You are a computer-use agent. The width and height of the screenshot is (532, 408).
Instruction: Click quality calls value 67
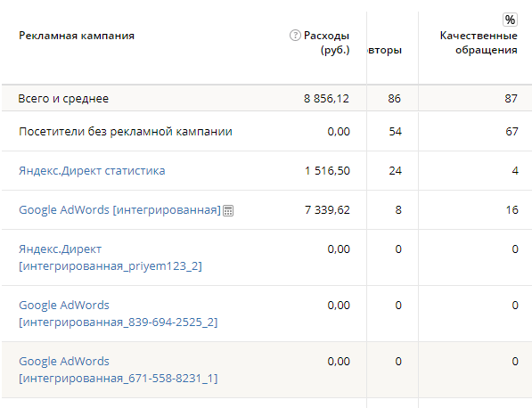[512, 131]
